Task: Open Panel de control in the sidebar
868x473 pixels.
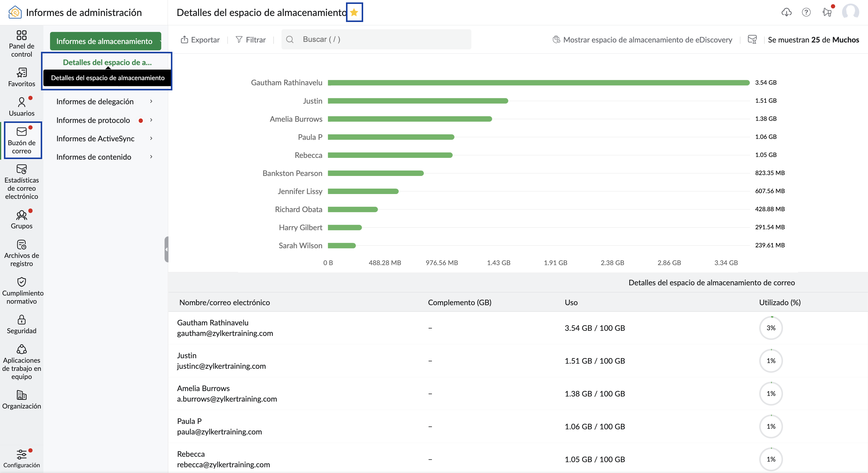Action: [x=22, y=43]
